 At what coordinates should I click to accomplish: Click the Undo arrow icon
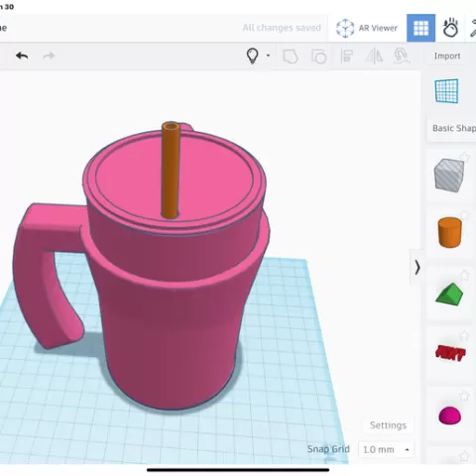22,56
